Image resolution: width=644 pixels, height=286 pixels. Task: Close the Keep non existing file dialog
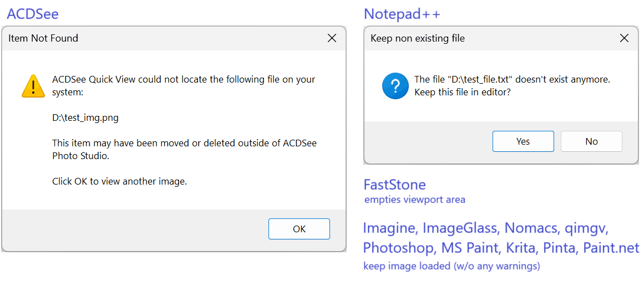coord(624,38)
